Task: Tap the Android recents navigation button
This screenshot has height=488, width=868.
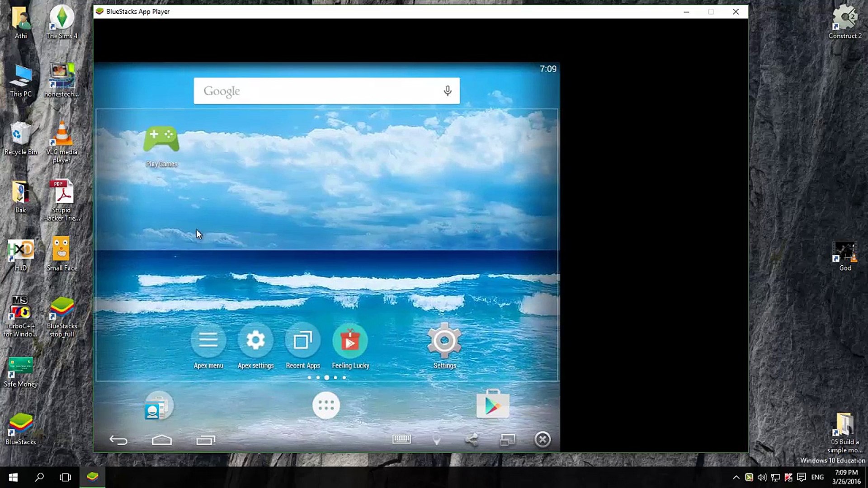Action: pyautogui.click(x=206, y=440)
